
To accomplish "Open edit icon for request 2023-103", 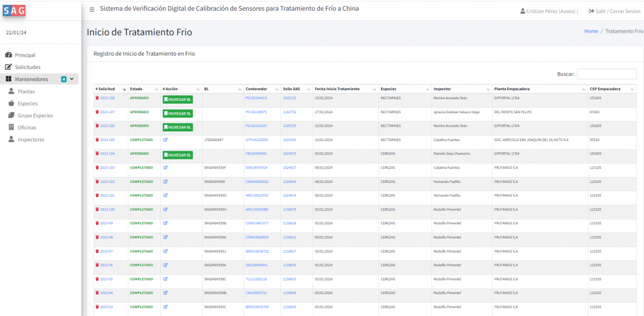I will 165,167.
